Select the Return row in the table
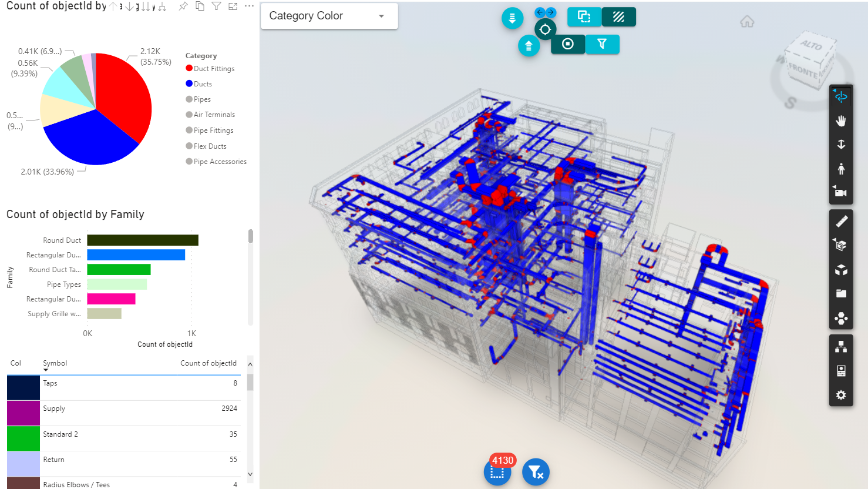This screenshot has width=868, height=489. click(124, 464)
